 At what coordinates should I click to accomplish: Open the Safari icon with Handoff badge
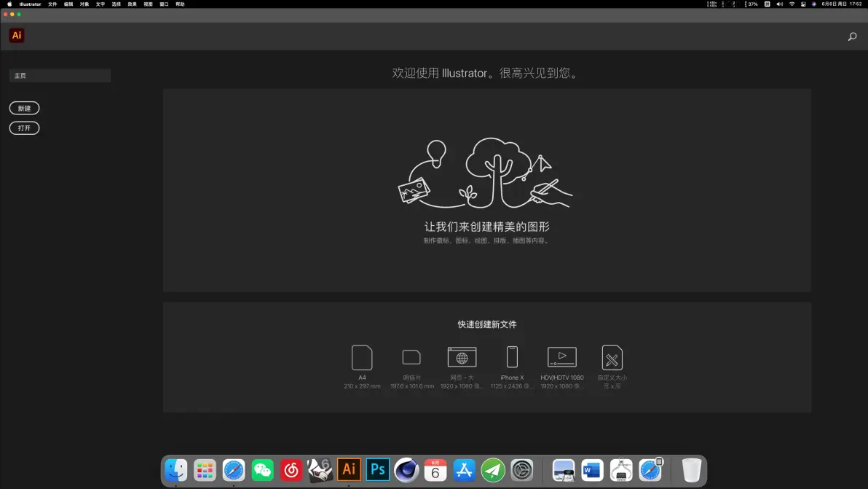tap(650, 470)
